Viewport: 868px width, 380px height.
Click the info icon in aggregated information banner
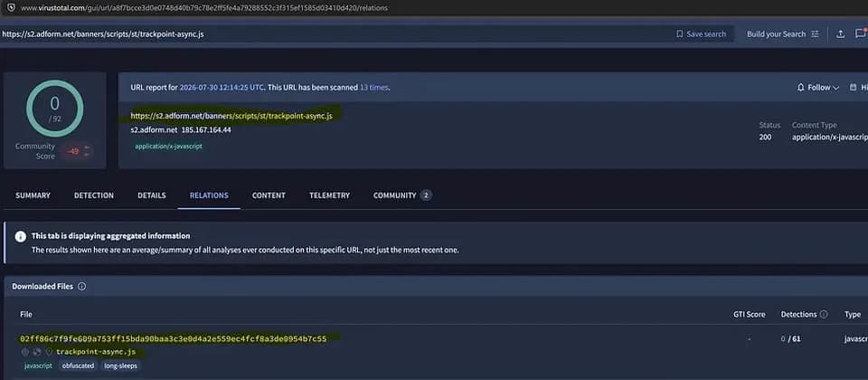[21, 236]
